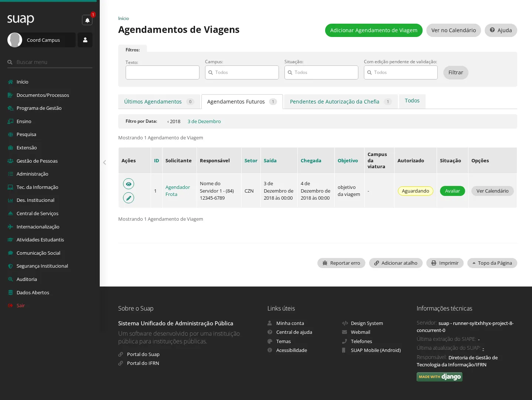Click the Buscar menu search field
The height and width of the screenshot is (400, 532).
tap(50, 62)
